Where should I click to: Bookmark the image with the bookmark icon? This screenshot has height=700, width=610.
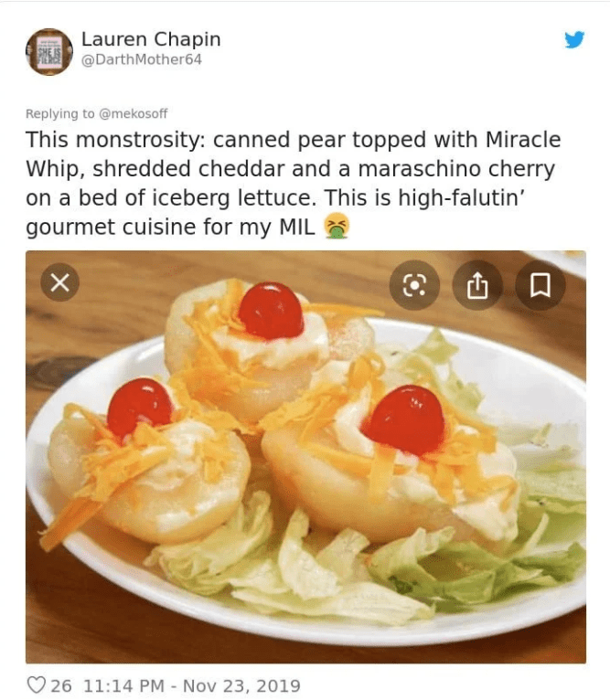(540, 285)
